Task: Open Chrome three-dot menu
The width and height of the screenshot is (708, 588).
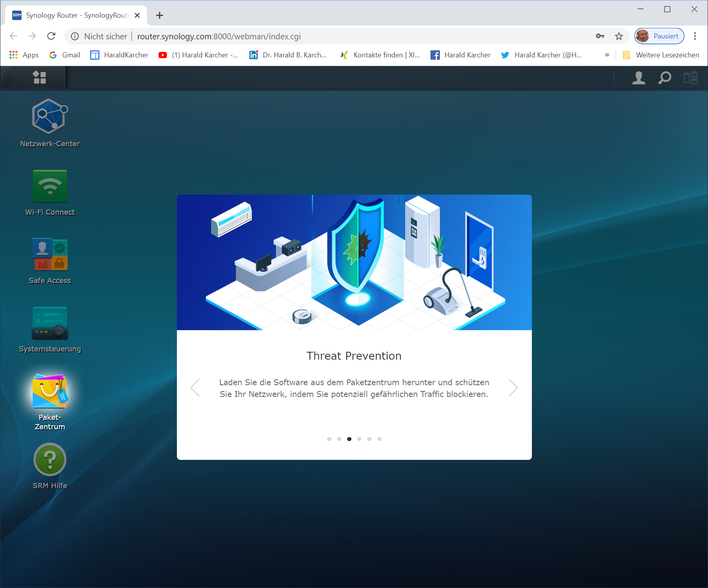Action: (x=695, y=36)
